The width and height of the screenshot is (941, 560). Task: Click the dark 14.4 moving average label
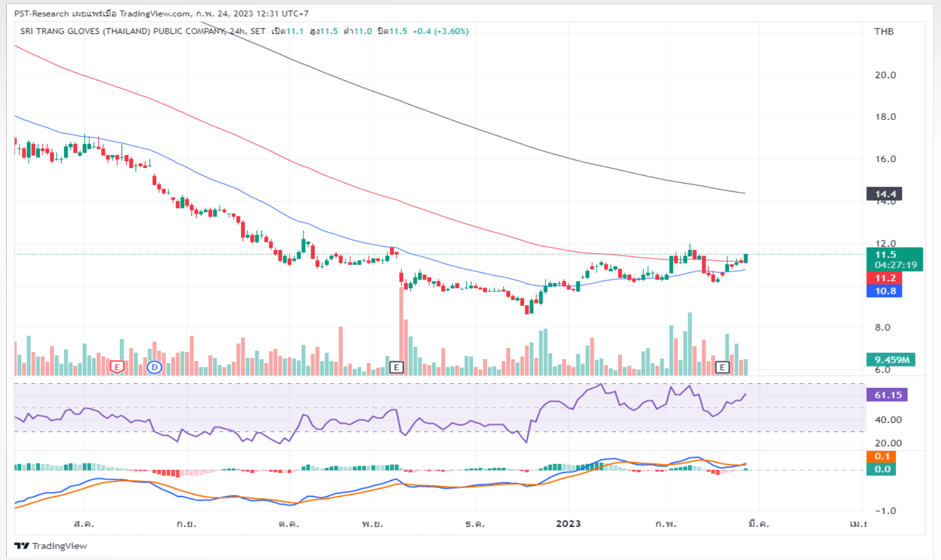tap(884, 194)
